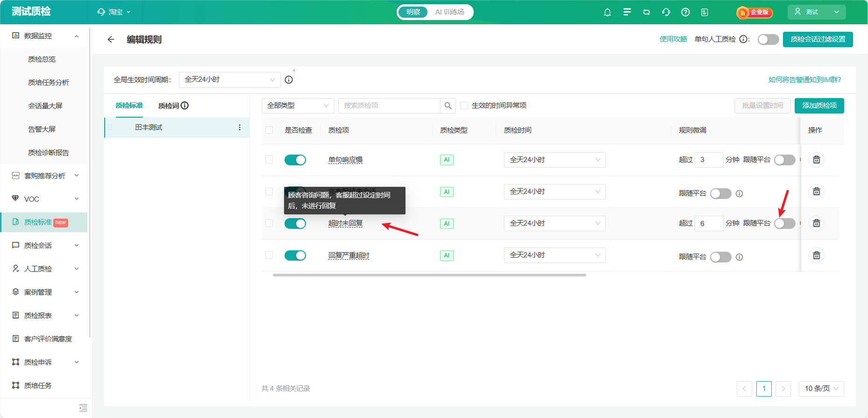Image resolution: width=868 pixels, height=418 pixels.
Task: Open the 10 条/页 page size dropdown
Action: 821,389
